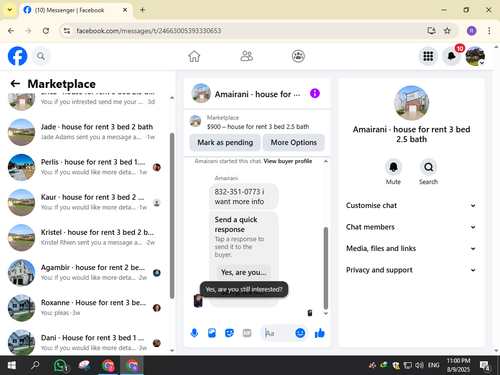The width and height of the screenshot is (500, 375).
Task: Open the Chrome three-dot menu
Action: (x=489, y=31)
